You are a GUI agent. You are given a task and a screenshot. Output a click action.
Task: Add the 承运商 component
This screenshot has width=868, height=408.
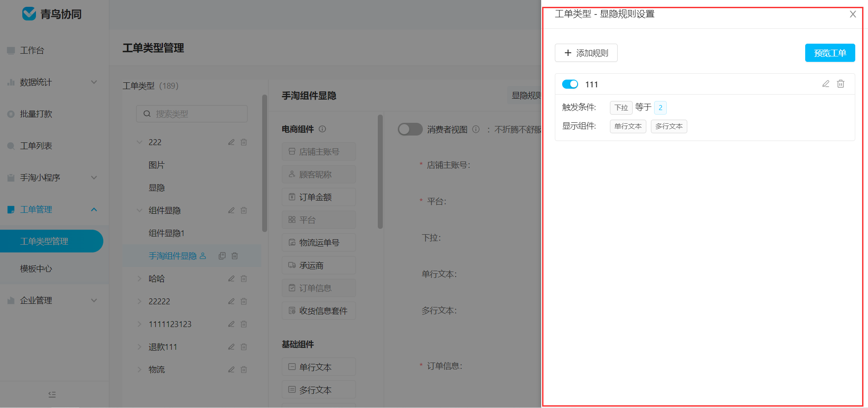(x=319, y=265)
